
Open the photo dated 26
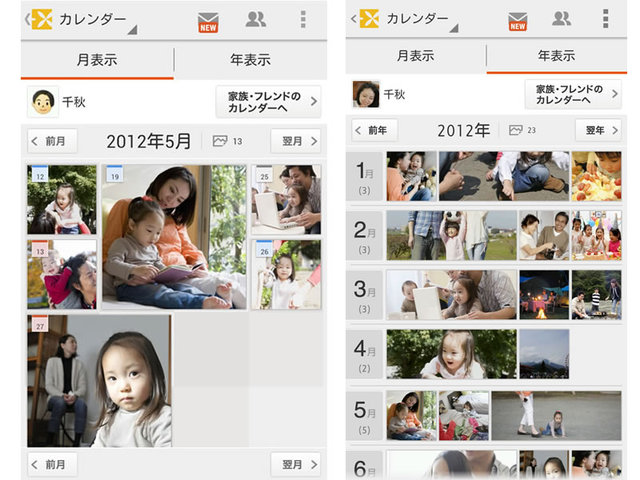pos(286,274)
